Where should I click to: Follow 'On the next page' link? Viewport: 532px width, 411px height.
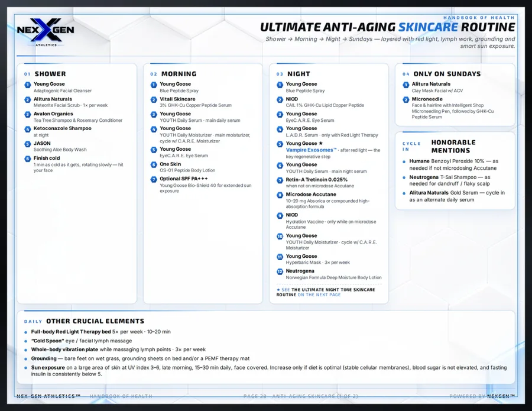[x=319, y=295]
